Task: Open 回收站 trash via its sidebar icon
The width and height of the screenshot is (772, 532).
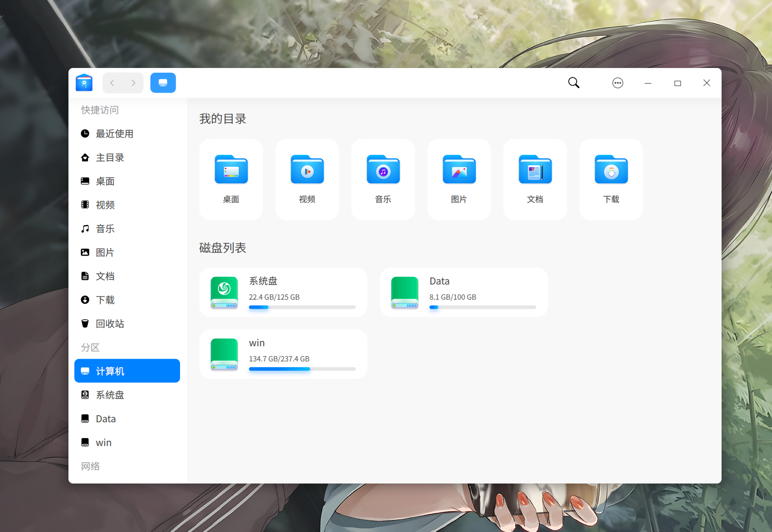Action: 85,323
